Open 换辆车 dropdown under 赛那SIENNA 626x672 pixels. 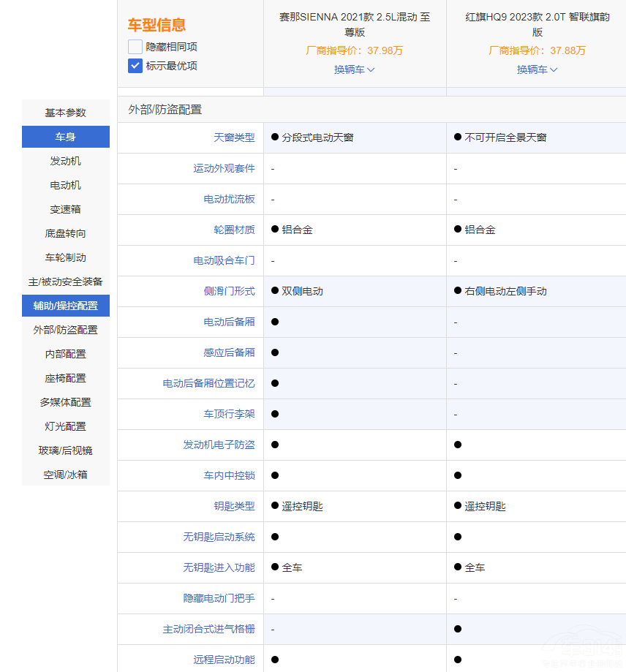(x=355, y=69)
